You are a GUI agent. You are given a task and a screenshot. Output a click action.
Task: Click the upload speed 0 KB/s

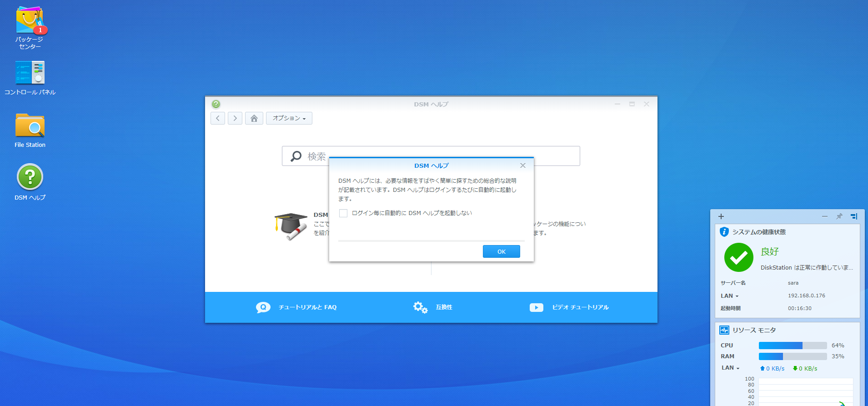coord(772,368)
